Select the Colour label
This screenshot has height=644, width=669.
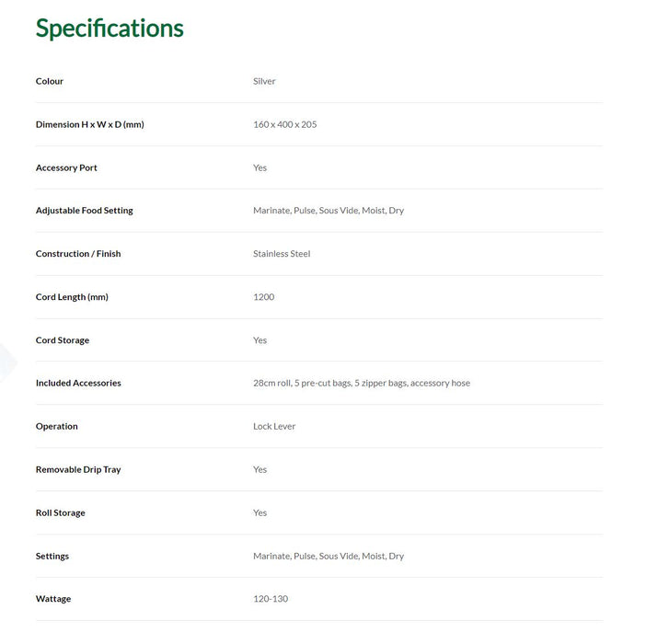click(x=50, y=81)
